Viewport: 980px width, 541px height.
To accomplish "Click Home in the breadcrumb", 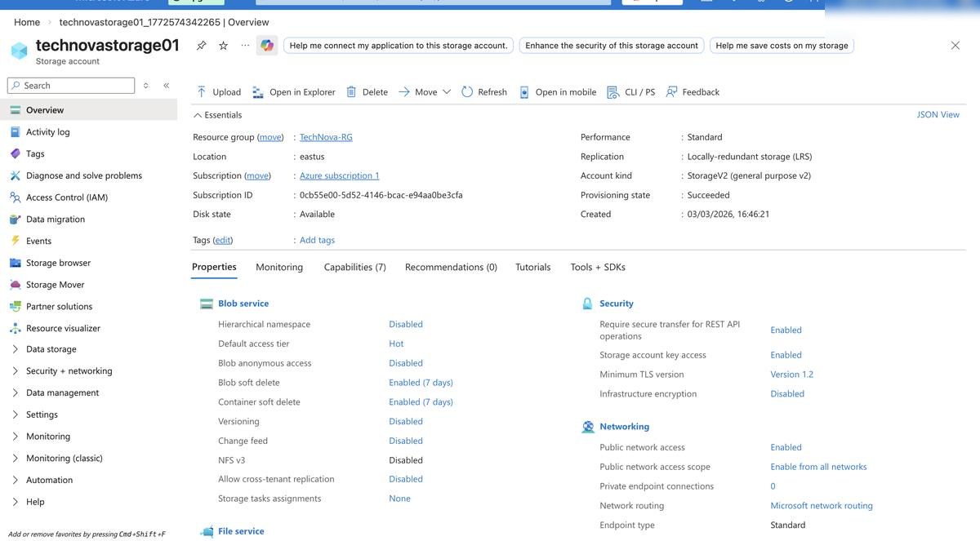I will [x=27, y=22].
